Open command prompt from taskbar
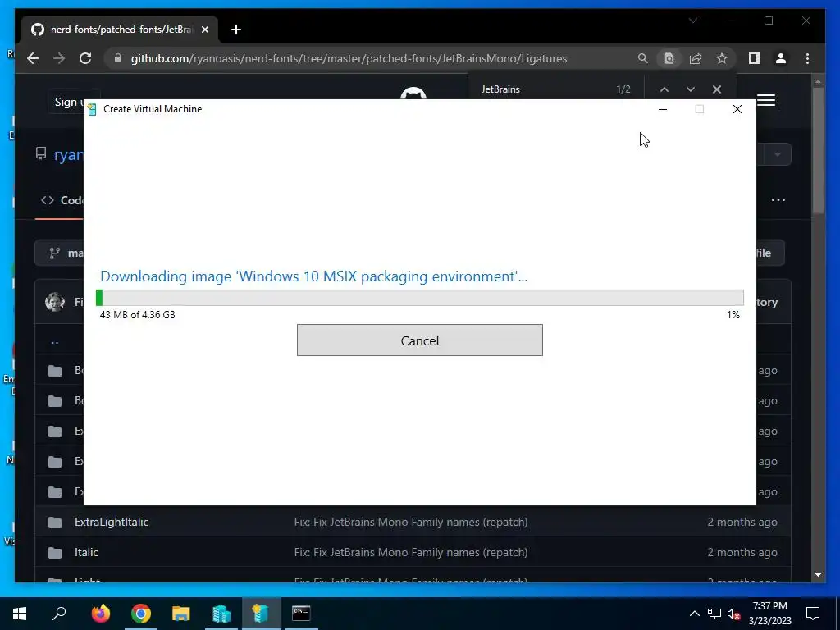The image size is (840, 630). click(301, 614)
